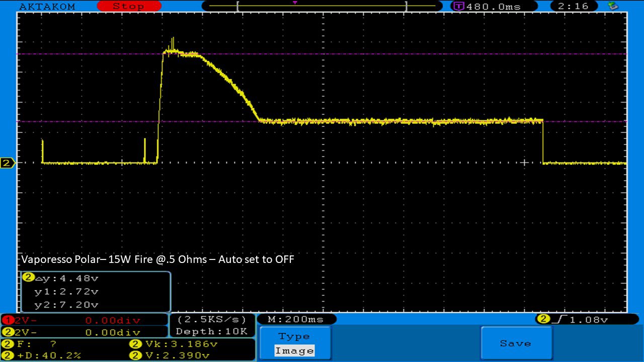Image resolution: width=644 pixels, height=362 pixels.
Task: Click the sample rate and Depth 10K readout
Action: click(x=211, y=325)
